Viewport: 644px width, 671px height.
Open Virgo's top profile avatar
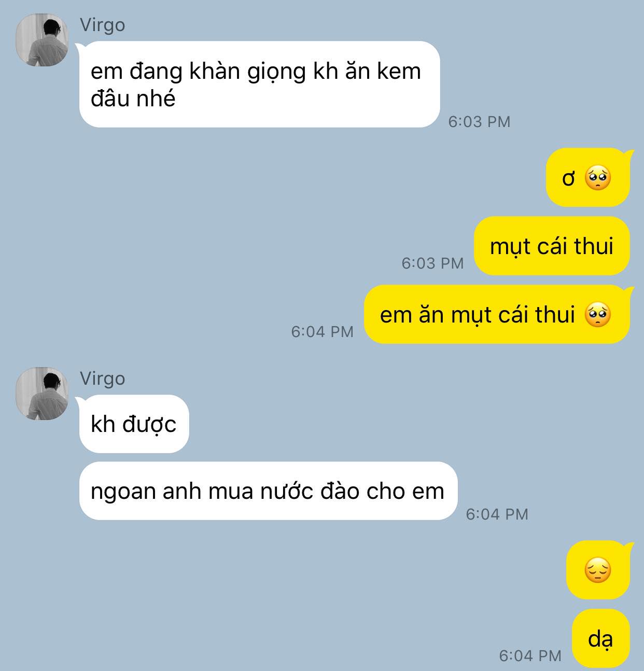(x=42, y=40)
